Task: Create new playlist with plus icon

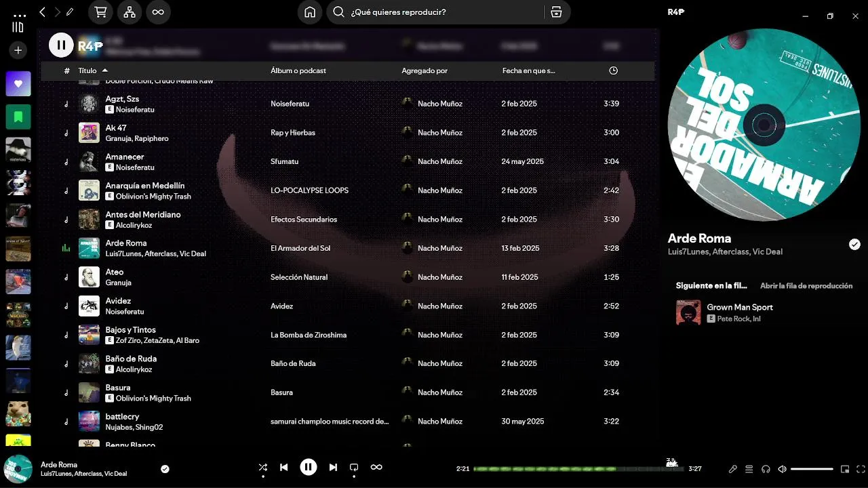Action: [18, 50]
